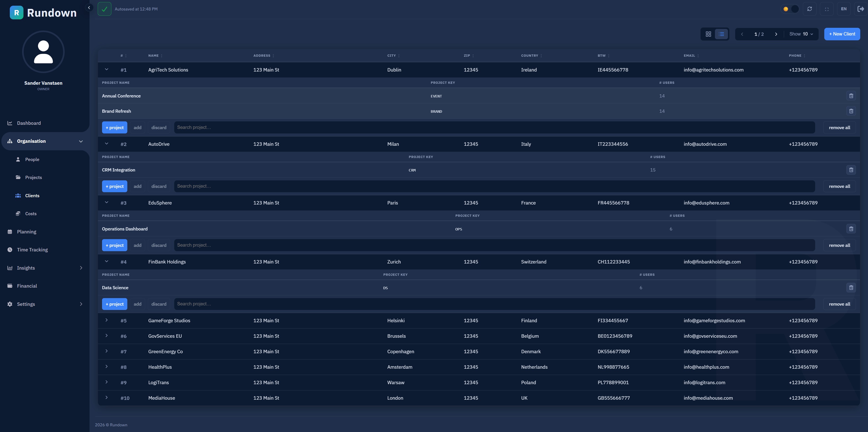Click + project under AgriTech Solutions
This screenshot has width=868, height=432.
[115, 127]
